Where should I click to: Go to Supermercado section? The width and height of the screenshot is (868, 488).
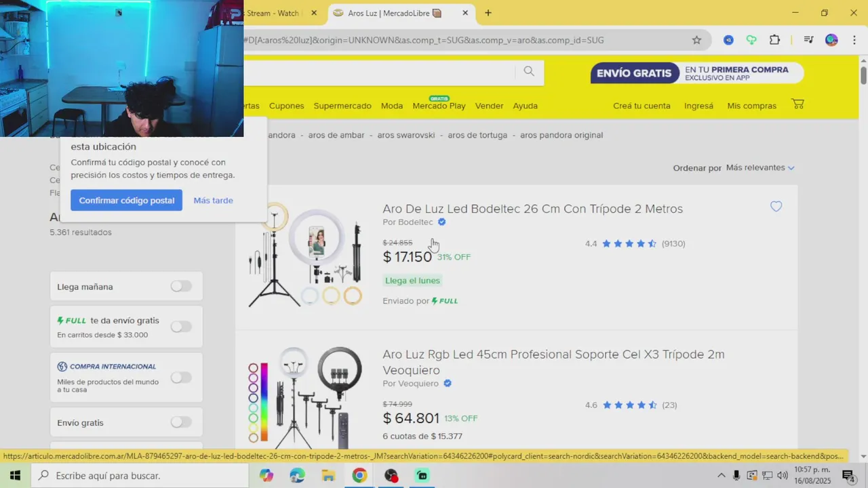tap(342, 106)
